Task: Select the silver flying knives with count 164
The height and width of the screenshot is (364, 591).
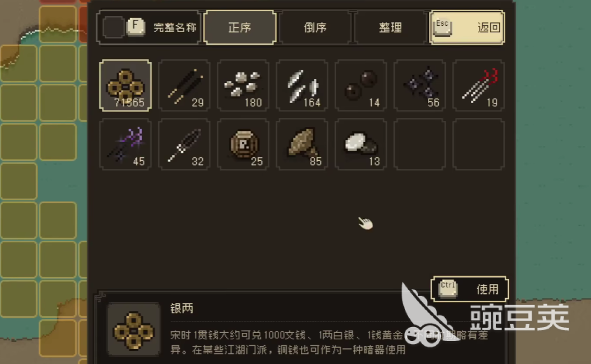Action: [x=302, y=86]
